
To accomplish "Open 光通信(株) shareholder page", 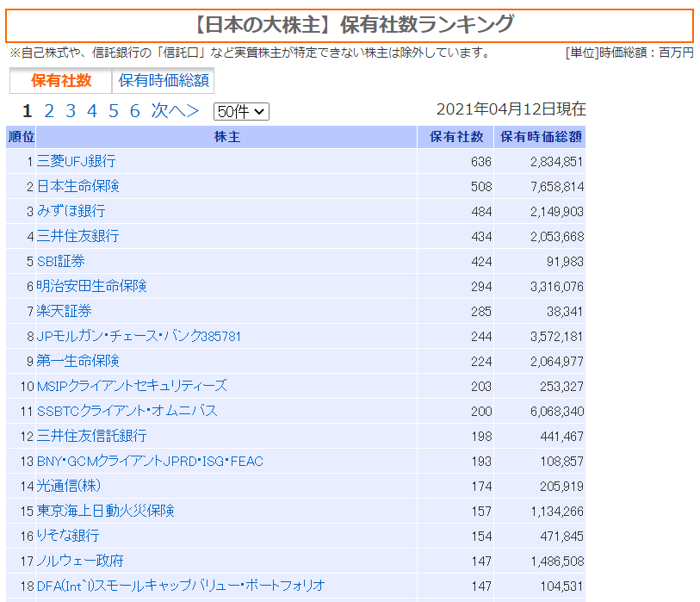I will coord(69,486).
